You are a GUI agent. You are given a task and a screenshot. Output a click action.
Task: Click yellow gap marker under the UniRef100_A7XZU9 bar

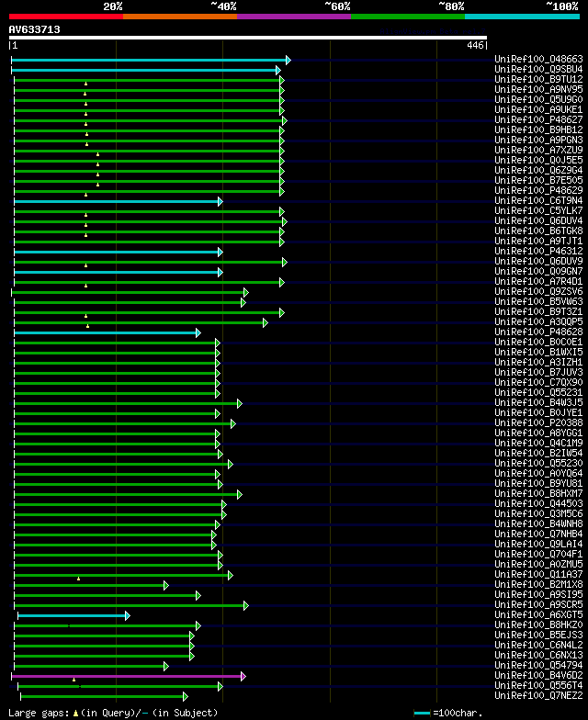[97, 154]
